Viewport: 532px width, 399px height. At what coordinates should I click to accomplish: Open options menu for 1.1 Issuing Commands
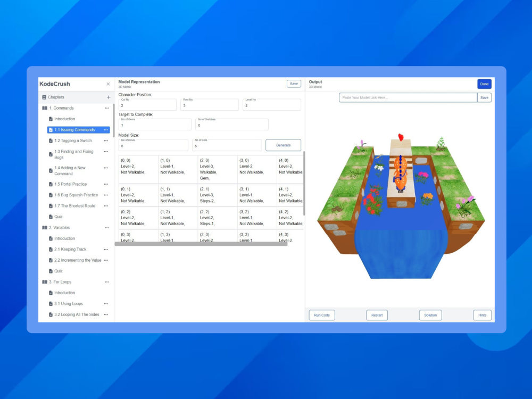[x=106, y=130]
